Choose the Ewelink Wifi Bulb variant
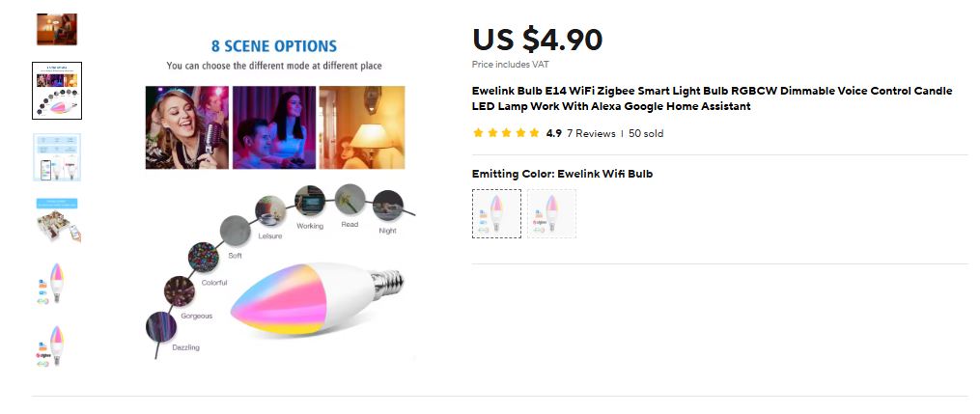Screen dimensions: 980x414 point(496,213)
